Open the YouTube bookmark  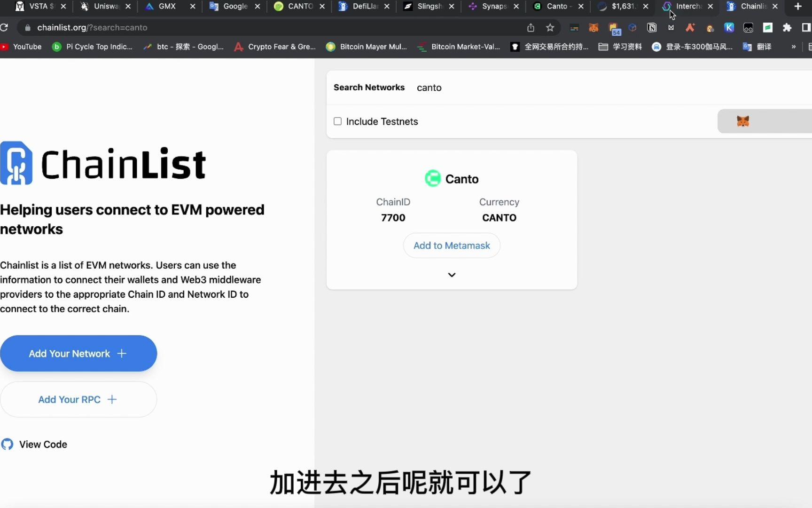coord(22,47)
